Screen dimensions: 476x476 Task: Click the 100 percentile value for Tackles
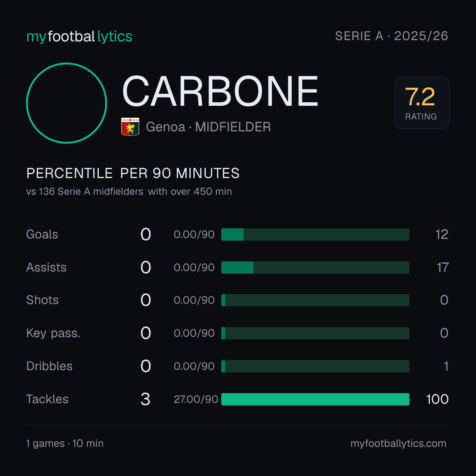437,399
